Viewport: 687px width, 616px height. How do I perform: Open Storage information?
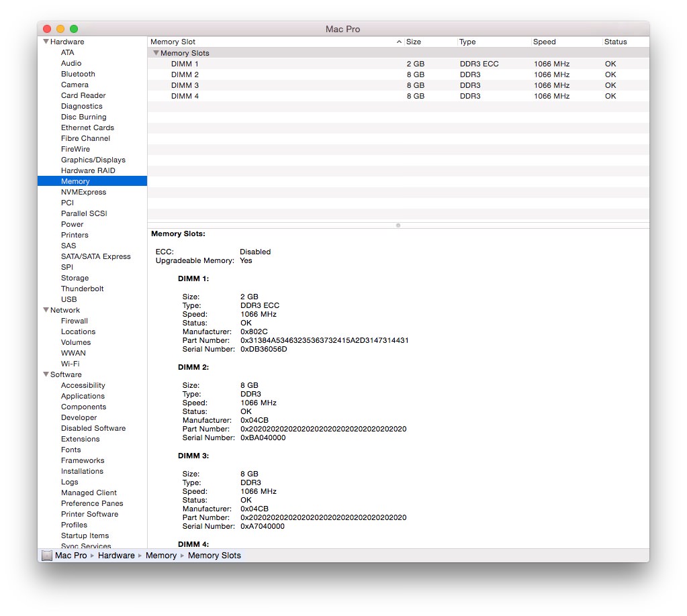pos(75,278)
